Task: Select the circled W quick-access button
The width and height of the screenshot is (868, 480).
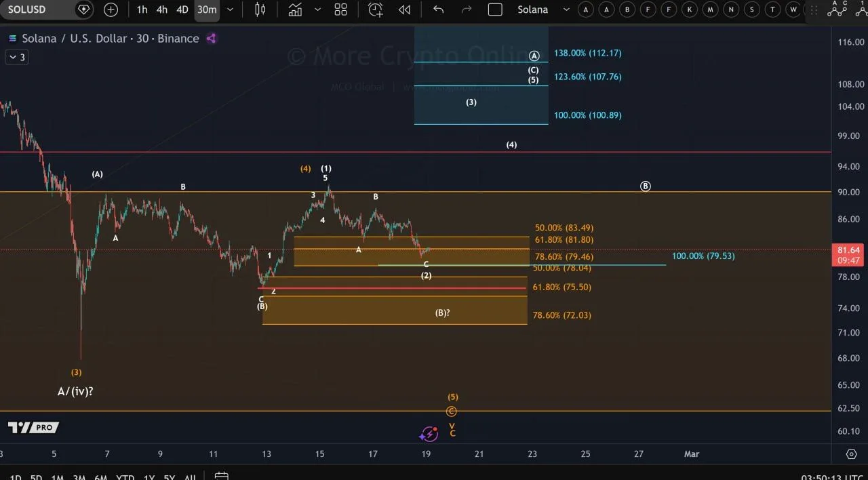Action: click(x=793, y=9)
